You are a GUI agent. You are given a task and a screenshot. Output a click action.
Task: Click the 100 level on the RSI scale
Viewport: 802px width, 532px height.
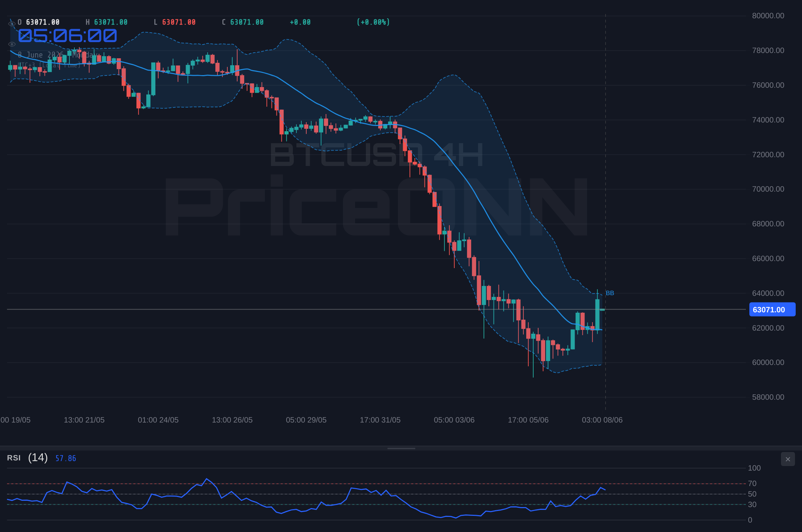pos(754,468)
